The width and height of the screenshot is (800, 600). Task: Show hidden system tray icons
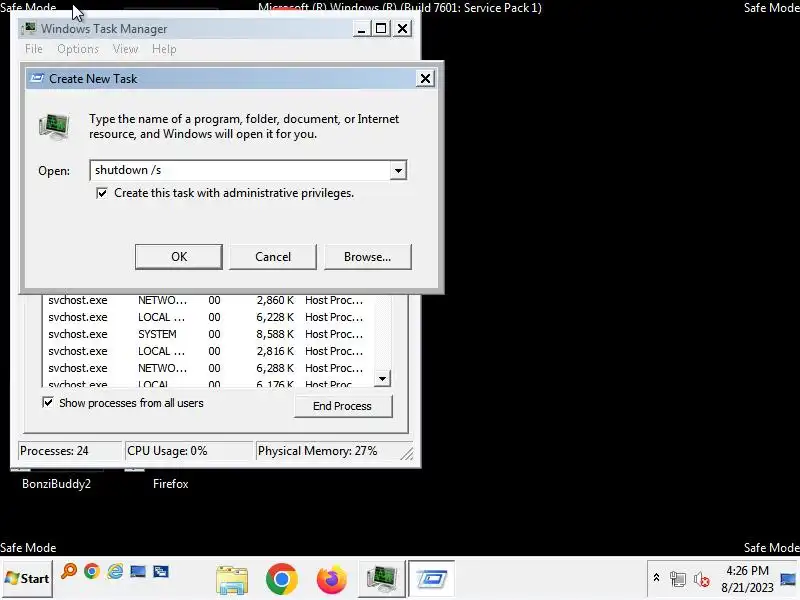(x=656, y=578)
